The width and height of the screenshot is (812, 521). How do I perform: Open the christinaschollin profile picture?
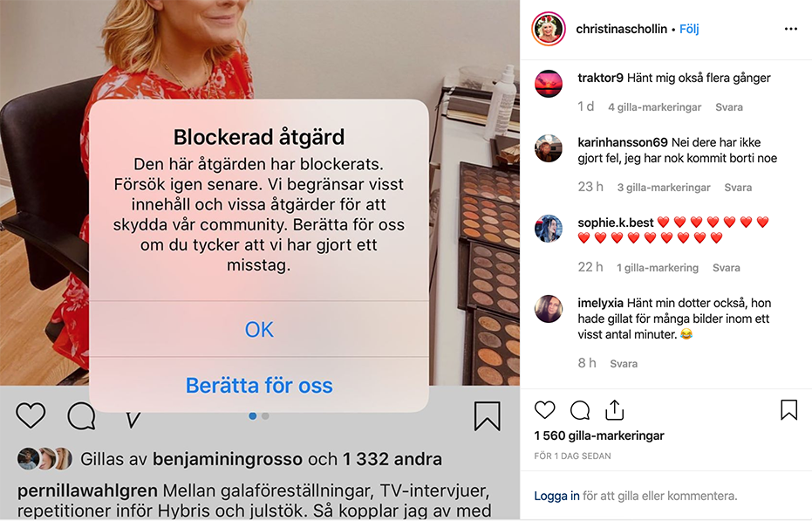click(548, 29)
